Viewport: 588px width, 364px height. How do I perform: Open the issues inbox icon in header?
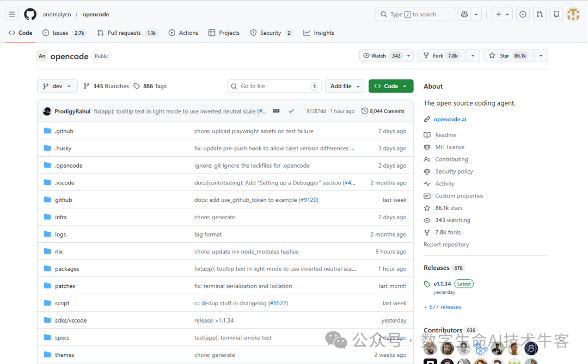(522, 14)
